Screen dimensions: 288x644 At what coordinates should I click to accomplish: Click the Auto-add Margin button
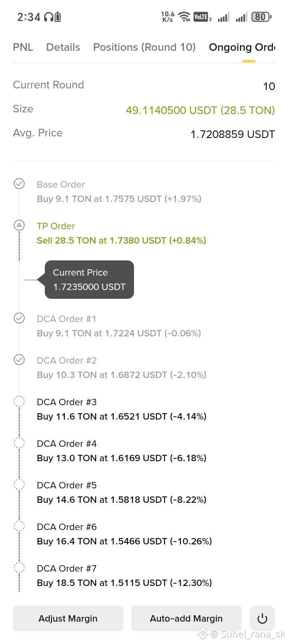[186, 618]
